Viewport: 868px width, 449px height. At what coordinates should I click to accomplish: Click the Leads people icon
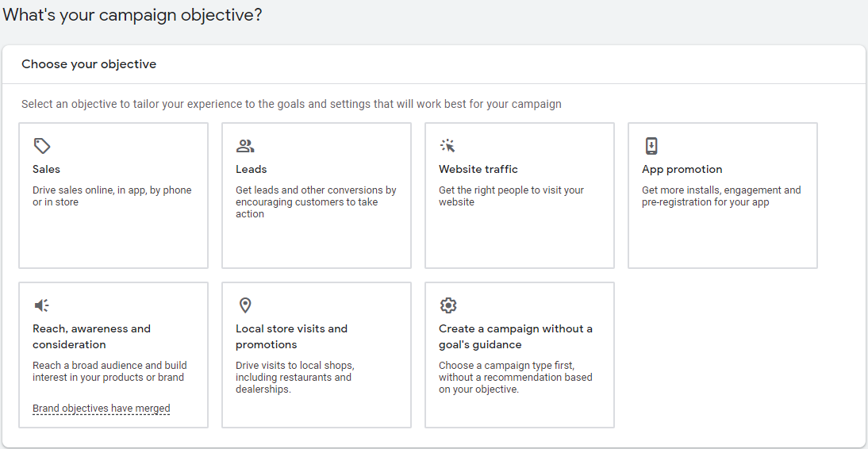[245, 146]
